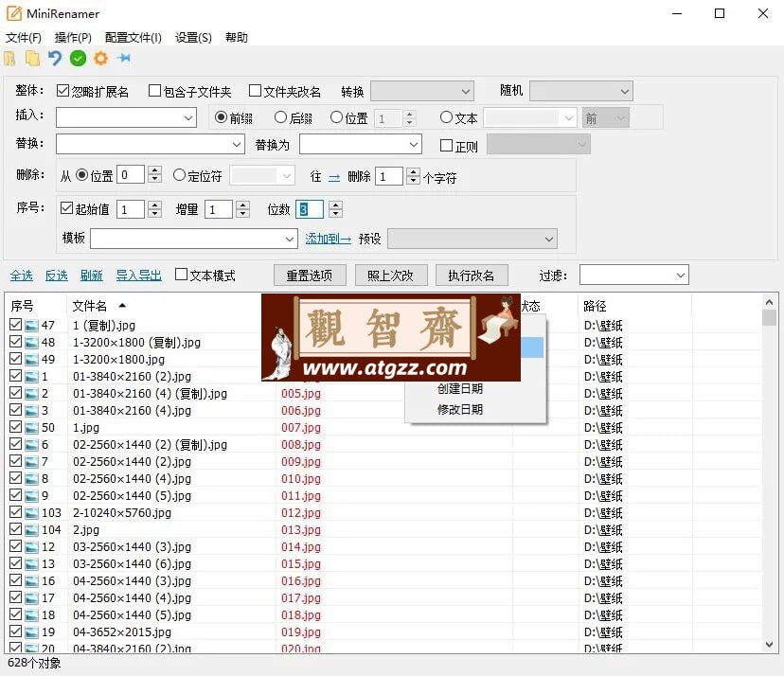This screenshot has height=676, width=784.
Task: Select 文本 radio button in insert row
Action: tap(446, 117)
